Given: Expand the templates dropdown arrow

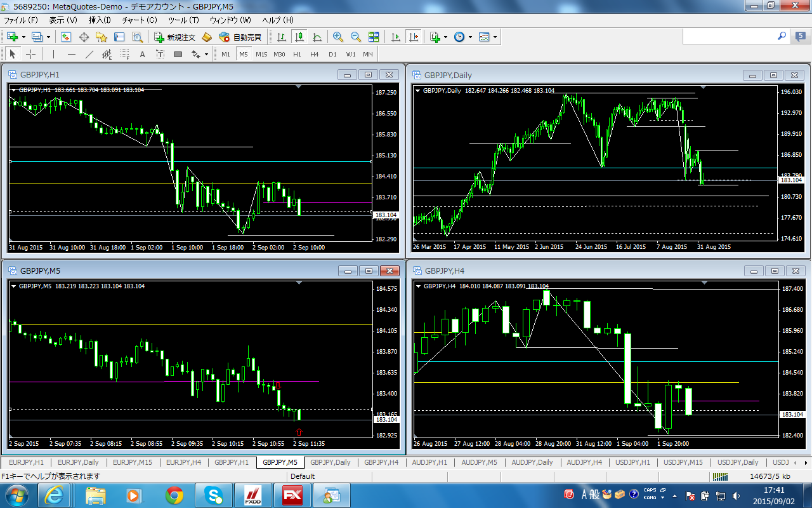Looking at the screenshot, I should (495, 37).
